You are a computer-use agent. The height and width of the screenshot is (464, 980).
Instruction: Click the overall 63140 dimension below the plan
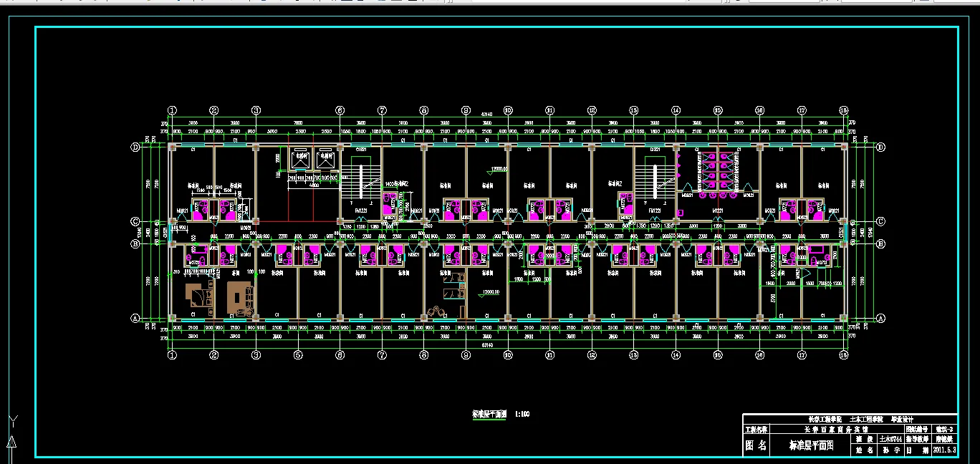(486, 344)
